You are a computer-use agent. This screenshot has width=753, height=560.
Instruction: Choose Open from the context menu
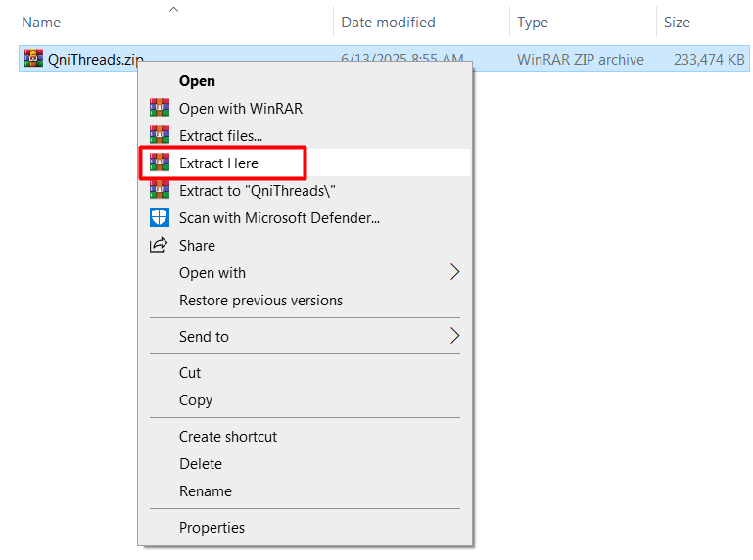[197, 81]
